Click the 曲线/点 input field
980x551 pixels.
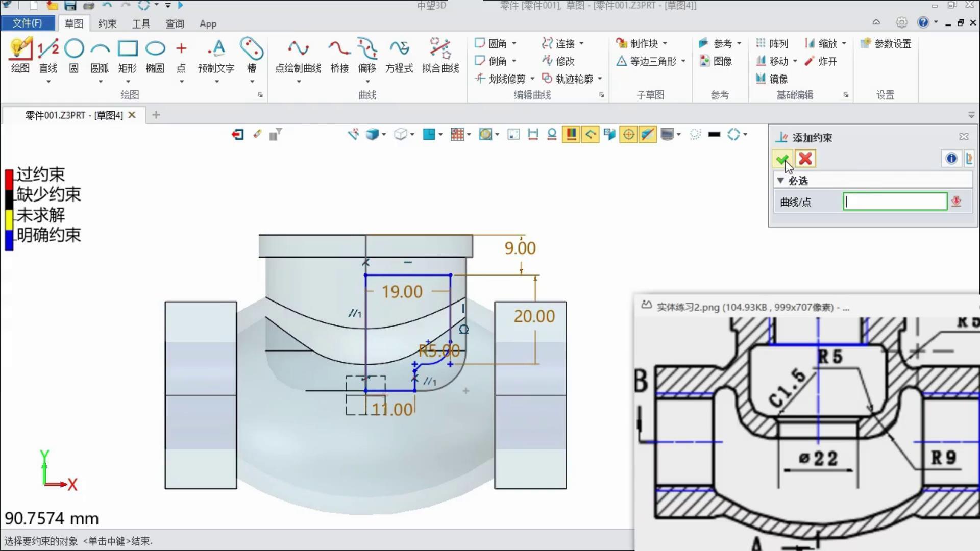point(895,202)
